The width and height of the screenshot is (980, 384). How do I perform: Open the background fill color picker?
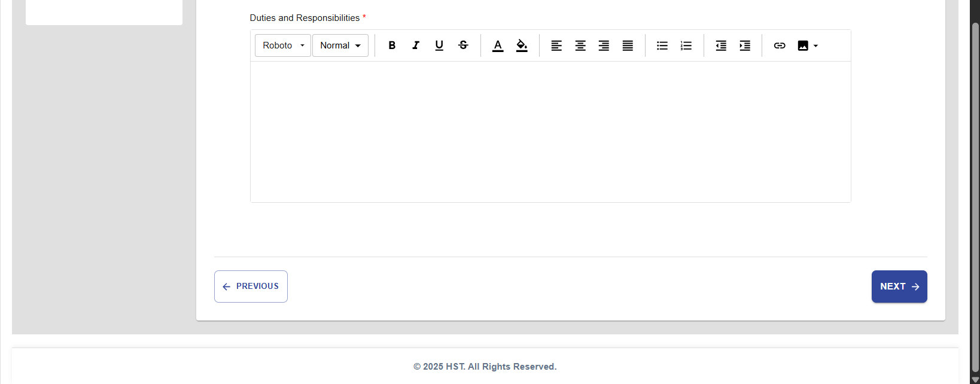coord(522,45)
